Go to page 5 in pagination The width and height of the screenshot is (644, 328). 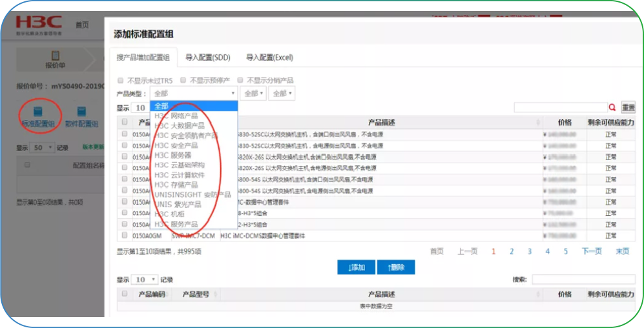click(566, 252)
